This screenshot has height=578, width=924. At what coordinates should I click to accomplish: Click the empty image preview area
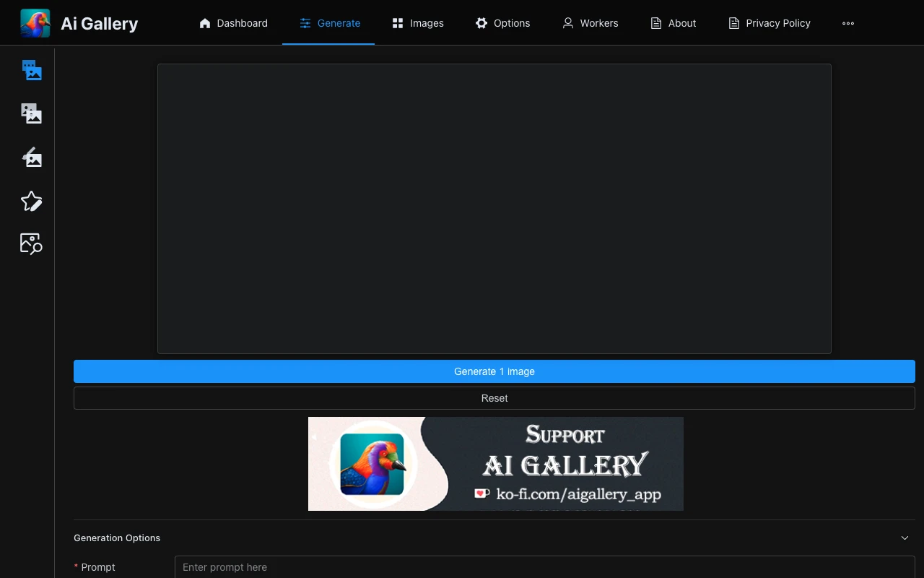tap(494, 208)
